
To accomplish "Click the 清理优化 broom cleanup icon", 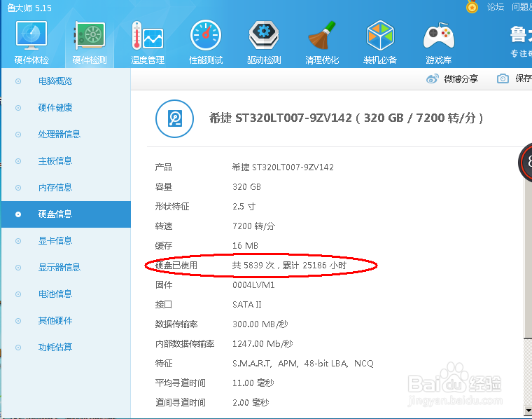I will tap(321, 35).
